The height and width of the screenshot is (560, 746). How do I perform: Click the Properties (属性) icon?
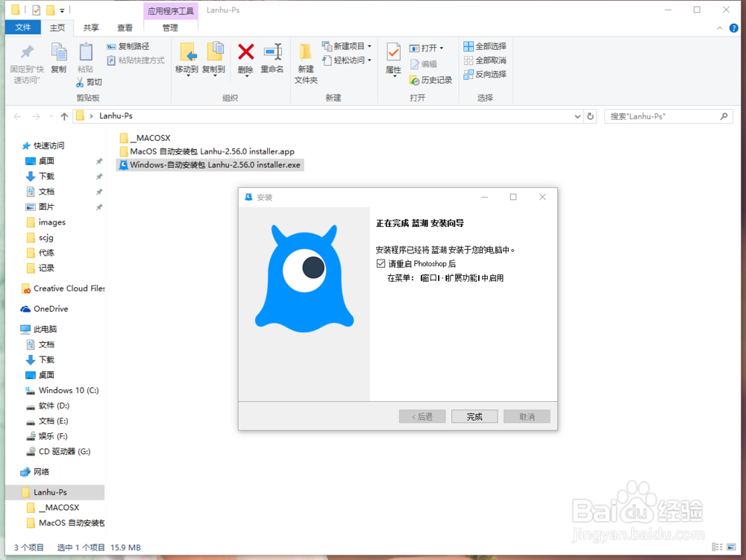click(x=393, y=52)
